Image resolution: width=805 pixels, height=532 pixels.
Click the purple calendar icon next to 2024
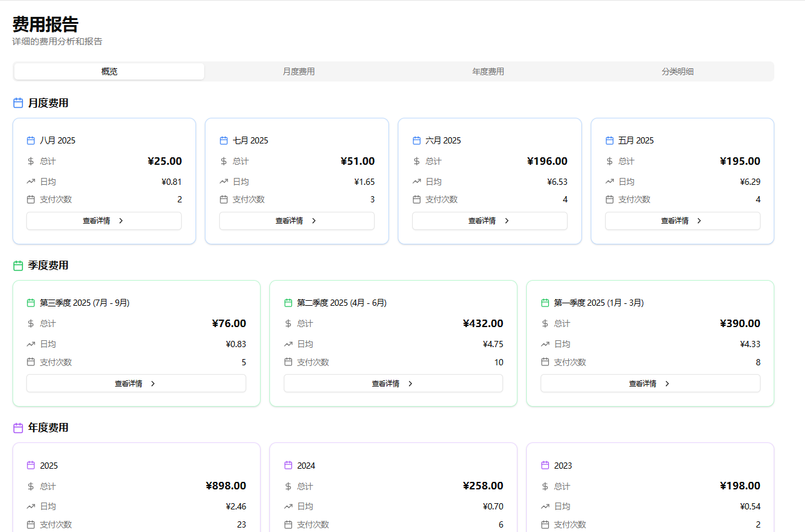click(x=288, y=465)
